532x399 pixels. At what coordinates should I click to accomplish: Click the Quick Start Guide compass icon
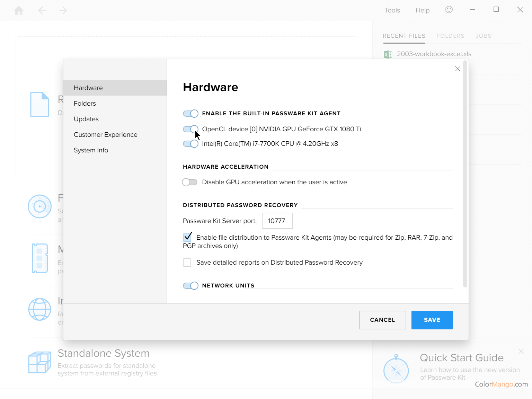click(x=396, y=369)
